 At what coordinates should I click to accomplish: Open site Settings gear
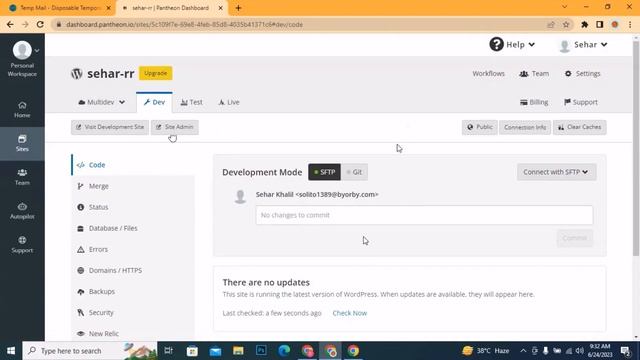pos(582,74)
